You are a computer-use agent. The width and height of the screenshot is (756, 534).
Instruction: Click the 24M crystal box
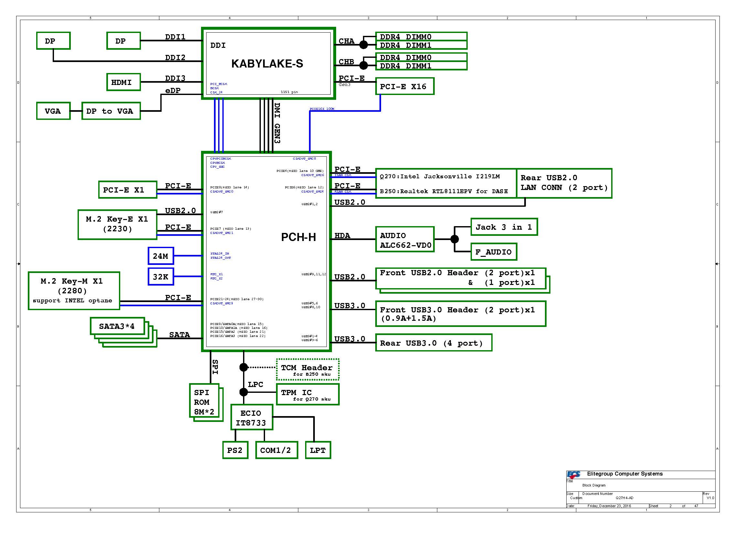[x=161, y=256]
